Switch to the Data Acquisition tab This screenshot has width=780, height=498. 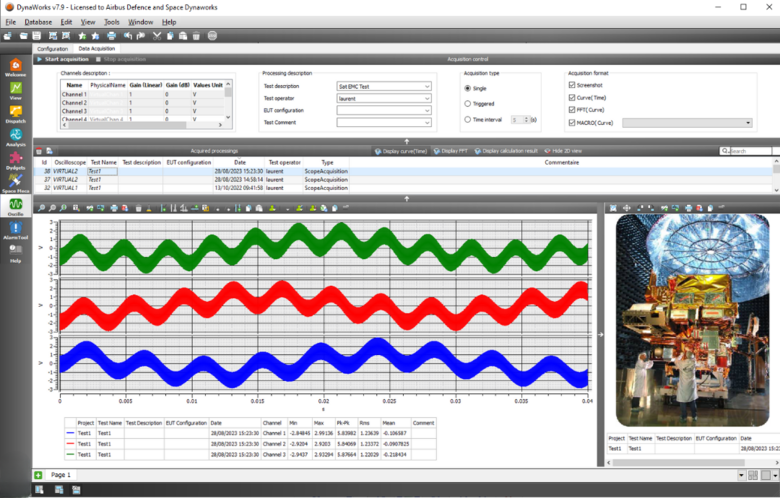coord(97,49)
